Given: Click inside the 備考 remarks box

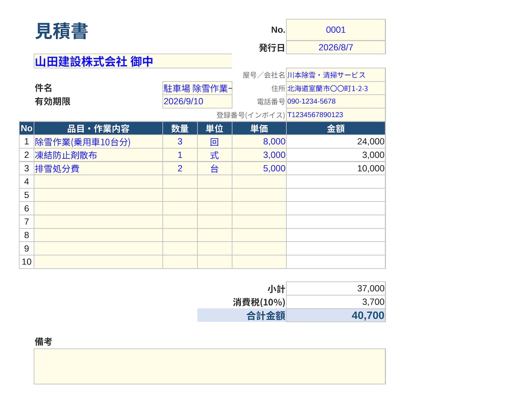Looking at the screenshot, I should (210, 367).
